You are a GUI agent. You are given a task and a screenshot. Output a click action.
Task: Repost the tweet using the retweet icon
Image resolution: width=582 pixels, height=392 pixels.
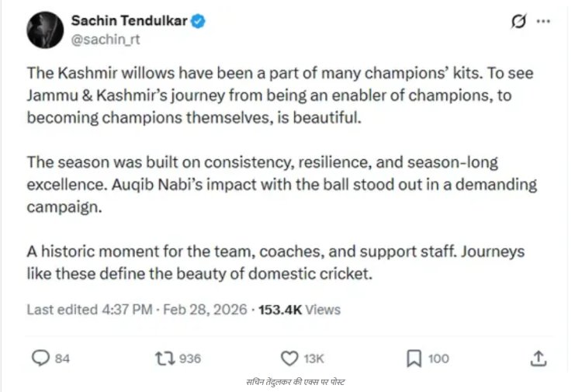coord(165,358)
